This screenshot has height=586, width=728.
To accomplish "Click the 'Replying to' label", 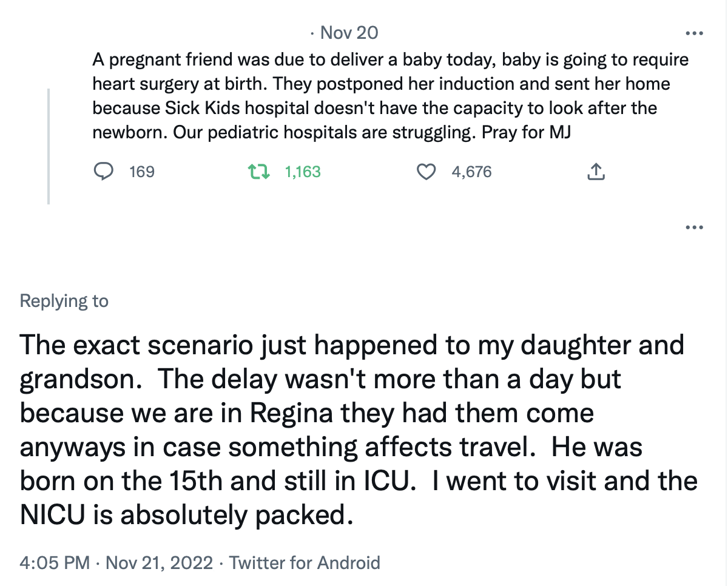I will tap(64, 301).
